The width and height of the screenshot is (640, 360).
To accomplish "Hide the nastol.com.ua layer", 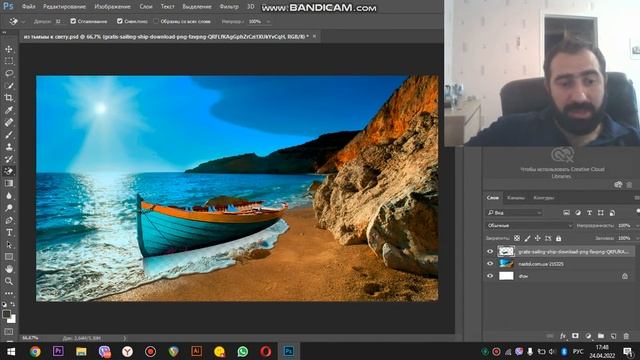I will coord(490,264).
